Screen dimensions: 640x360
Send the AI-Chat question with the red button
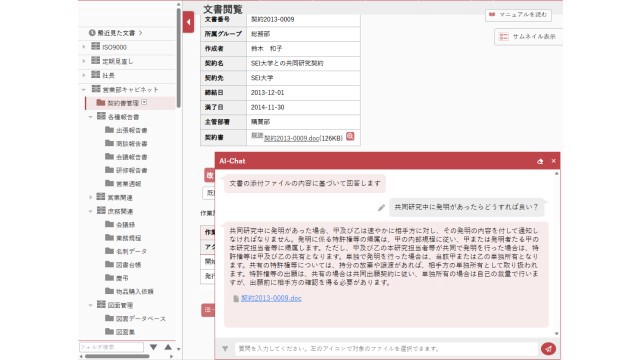click(548, 349)
